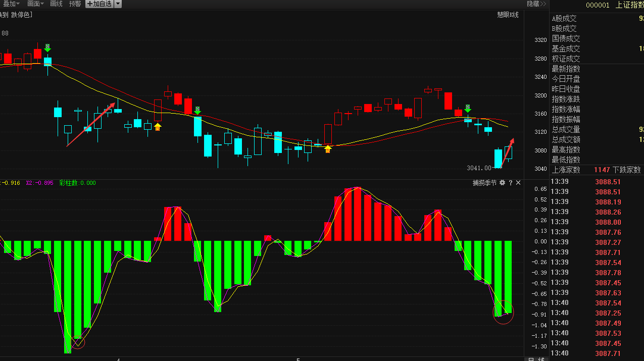Click the 下跌家数 label

(x=627, y=170)
